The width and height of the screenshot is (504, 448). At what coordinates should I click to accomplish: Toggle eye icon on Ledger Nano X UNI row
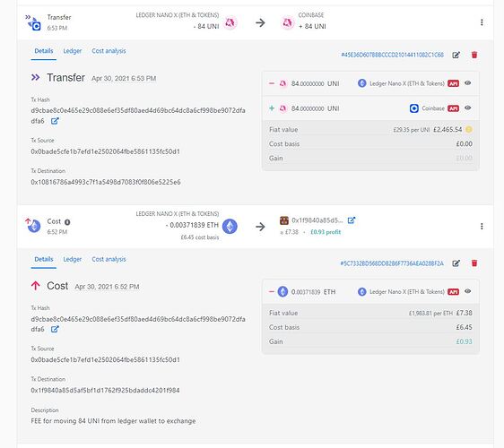tap(467, 83)
